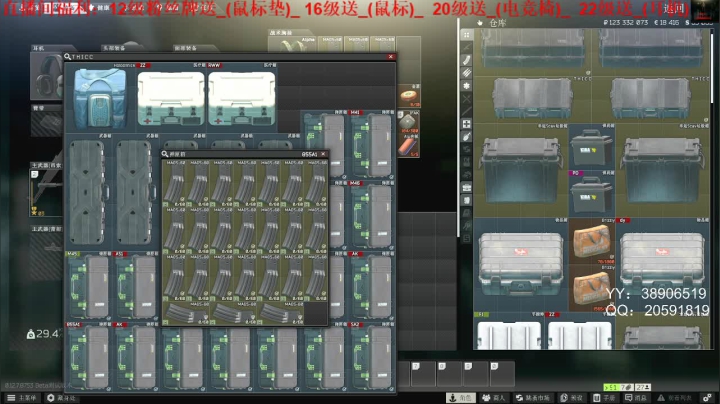Open the 预设 presets tab
Viewport: 720px width, 404px height.
coord(572,398)
